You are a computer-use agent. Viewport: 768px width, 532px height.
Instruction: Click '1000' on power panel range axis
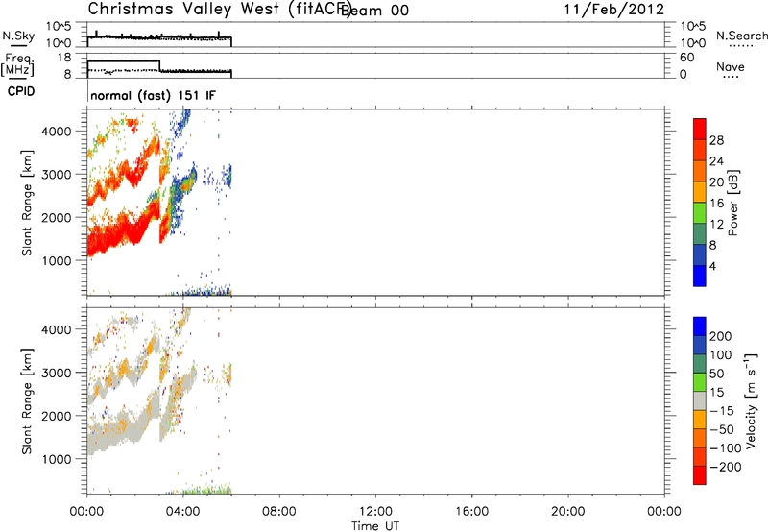57,260
